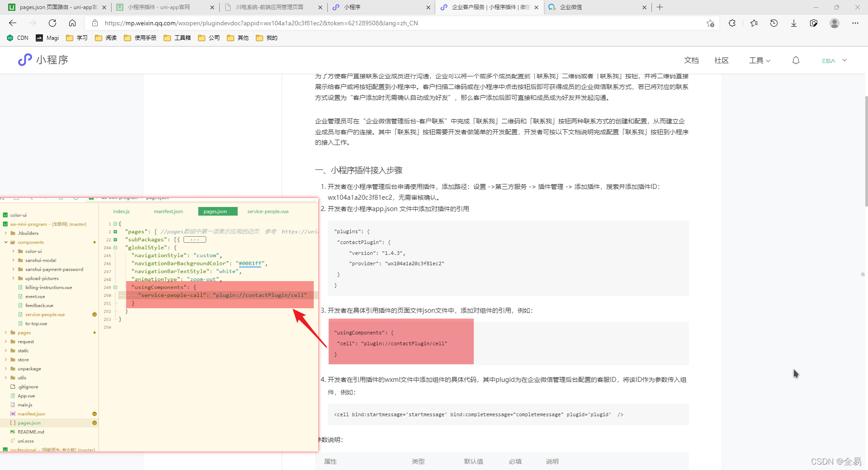Go back to the previous page

tap(13, 23)
